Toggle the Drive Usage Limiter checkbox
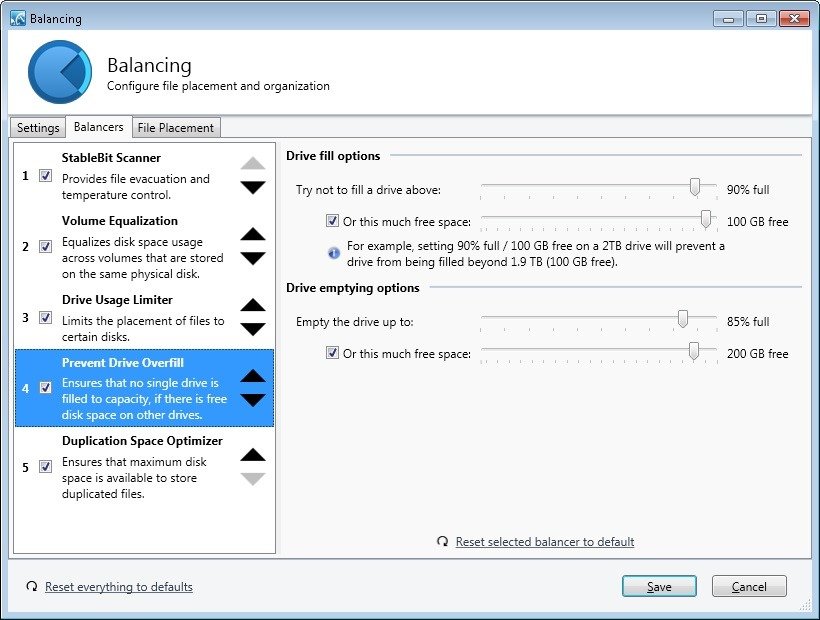 (45, 317)
